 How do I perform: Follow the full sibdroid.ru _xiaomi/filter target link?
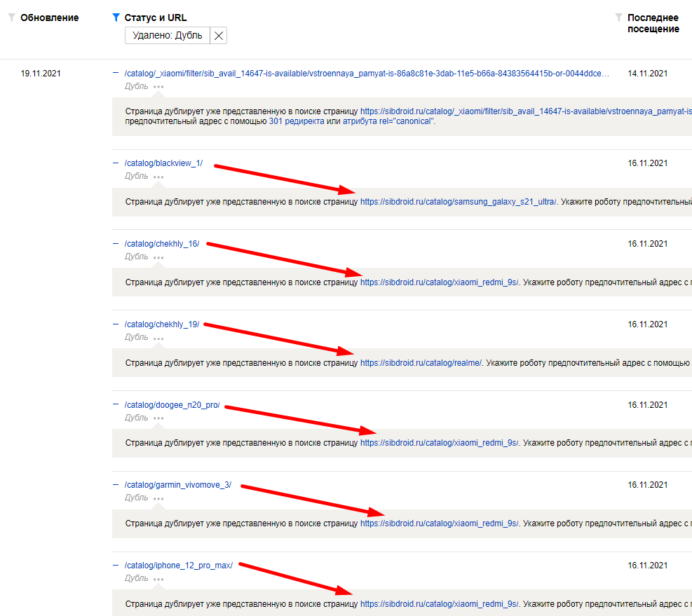[526, 111]
